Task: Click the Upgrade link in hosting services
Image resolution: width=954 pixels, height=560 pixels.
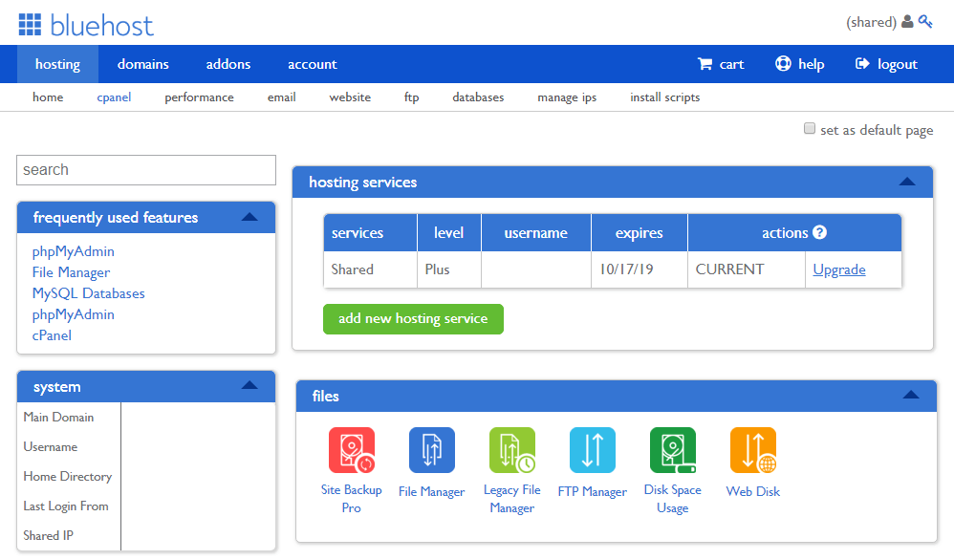Action: coord(839,269)
